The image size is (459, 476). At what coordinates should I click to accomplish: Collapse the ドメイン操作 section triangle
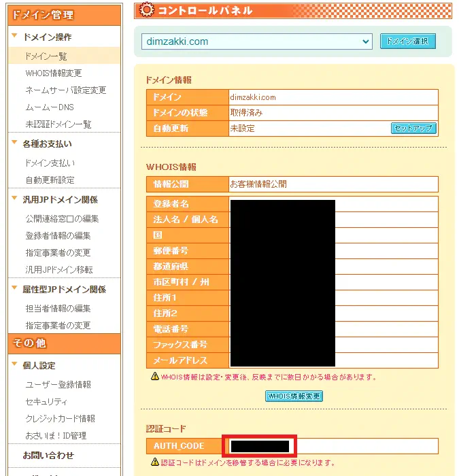pos(15,37)
